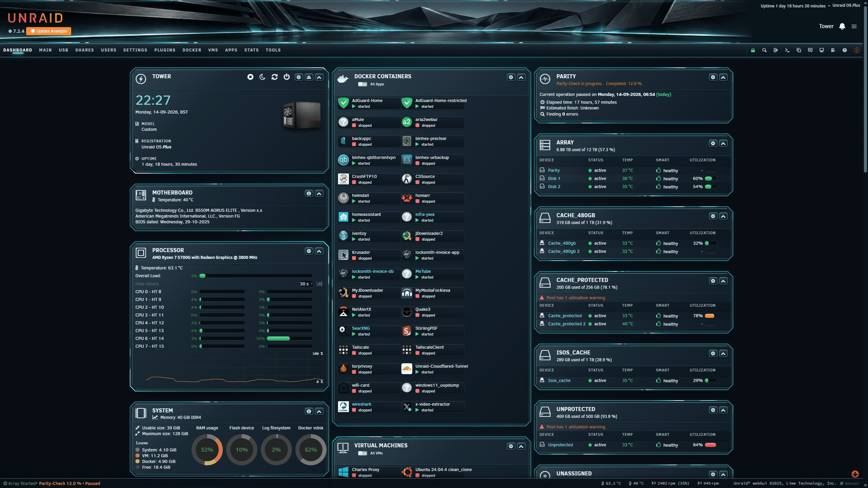Open the Unprotected device link
The image size is (868, 488).
pos(560,445)
